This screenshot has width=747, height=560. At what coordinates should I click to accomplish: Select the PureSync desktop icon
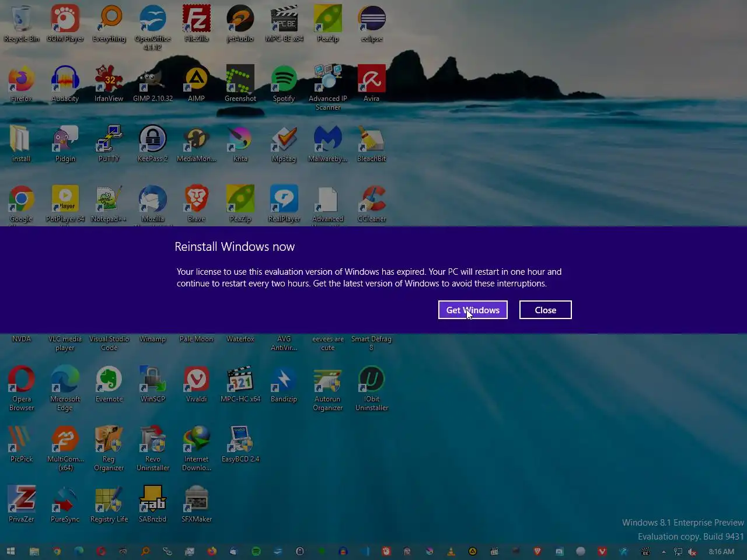point(65,505)
